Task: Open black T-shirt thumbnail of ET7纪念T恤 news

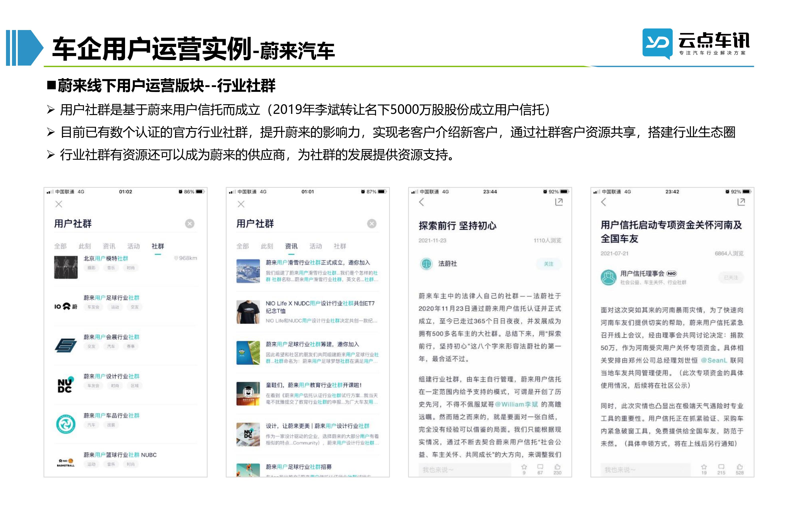Action: [x=248, y=312]
